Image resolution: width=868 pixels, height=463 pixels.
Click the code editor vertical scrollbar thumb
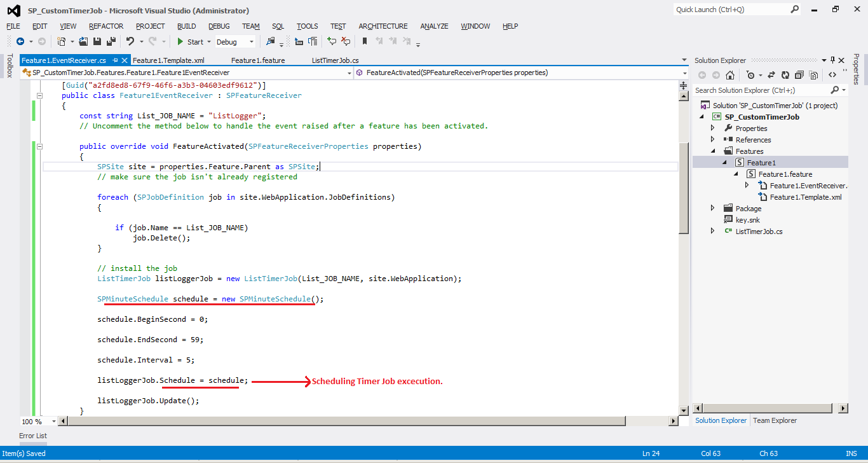coord(684,188)
